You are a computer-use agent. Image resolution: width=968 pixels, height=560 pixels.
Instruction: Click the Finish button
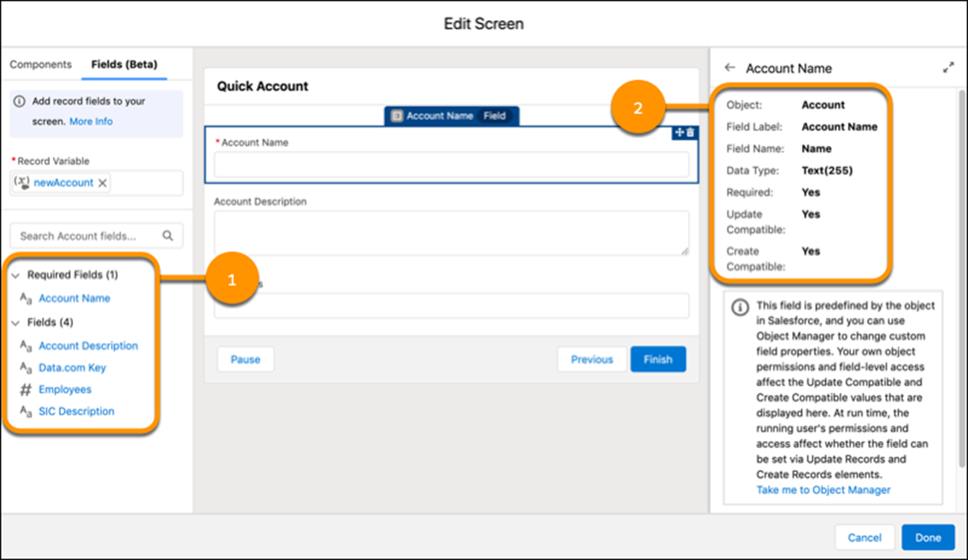tap(658, 358)
